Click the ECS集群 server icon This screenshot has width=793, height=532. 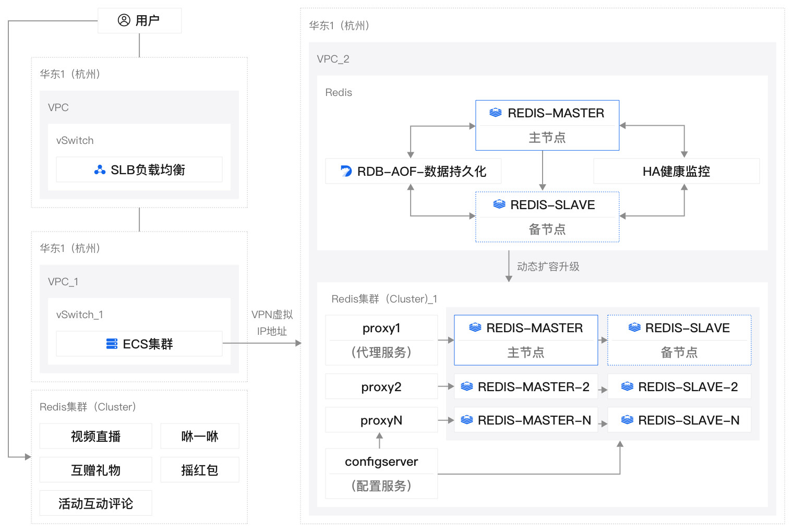(x=112, y=344)
